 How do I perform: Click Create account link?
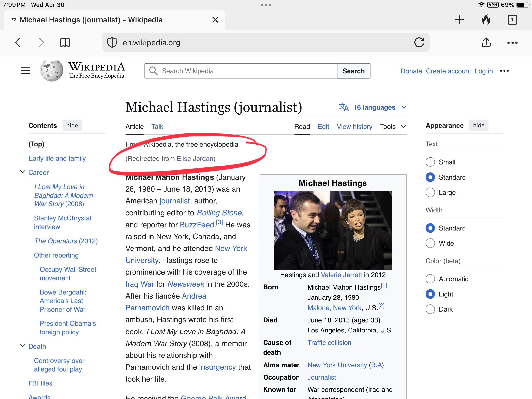coord(448,71)
